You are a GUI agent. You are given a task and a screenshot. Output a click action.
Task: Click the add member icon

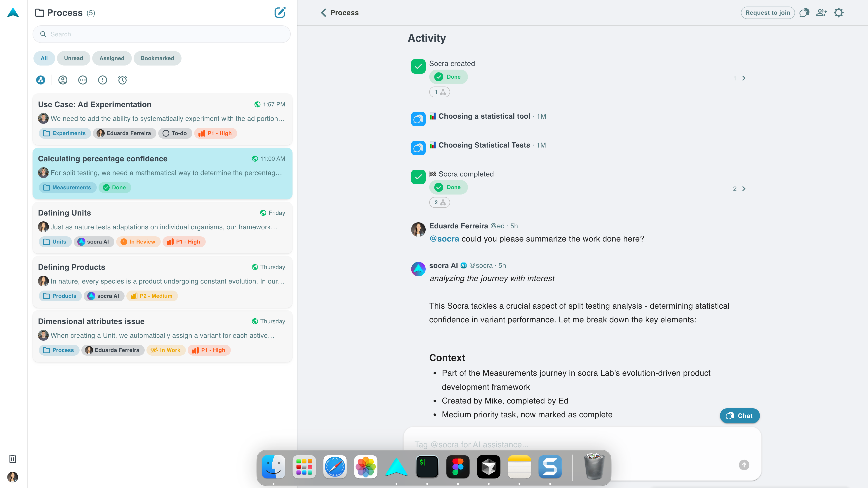(x=821, y=12)
